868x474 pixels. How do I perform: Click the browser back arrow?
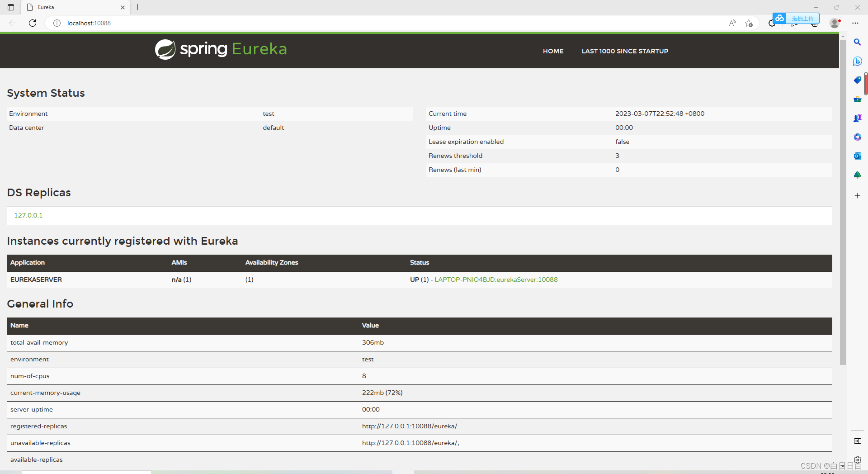[x=13, y=23]
